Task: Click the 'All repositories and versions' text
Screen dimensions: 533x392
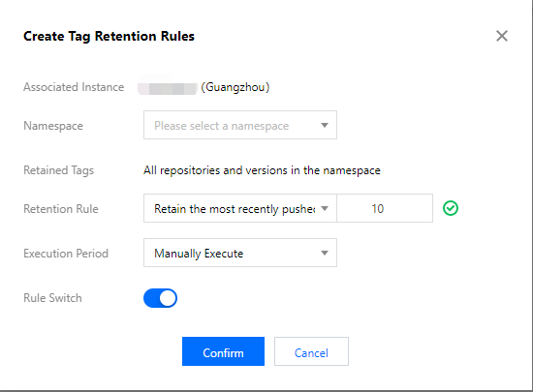Action: tap(262, 170)
